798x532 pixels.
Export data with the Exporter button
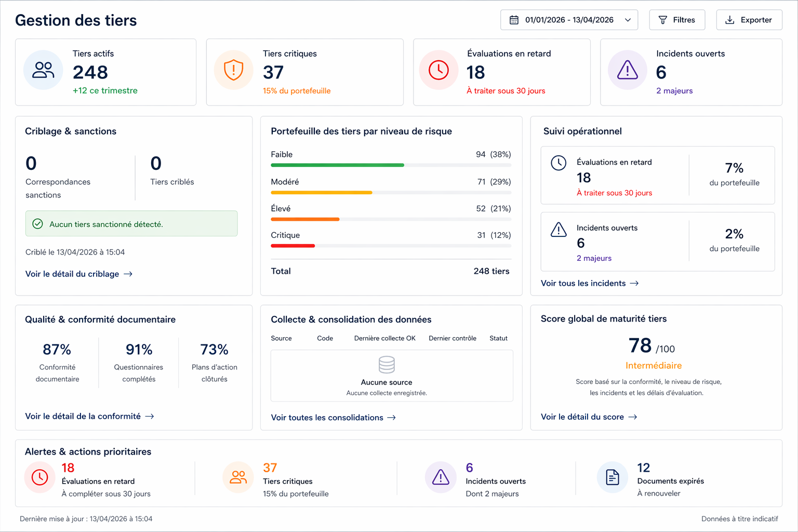(x=749, y=20)
